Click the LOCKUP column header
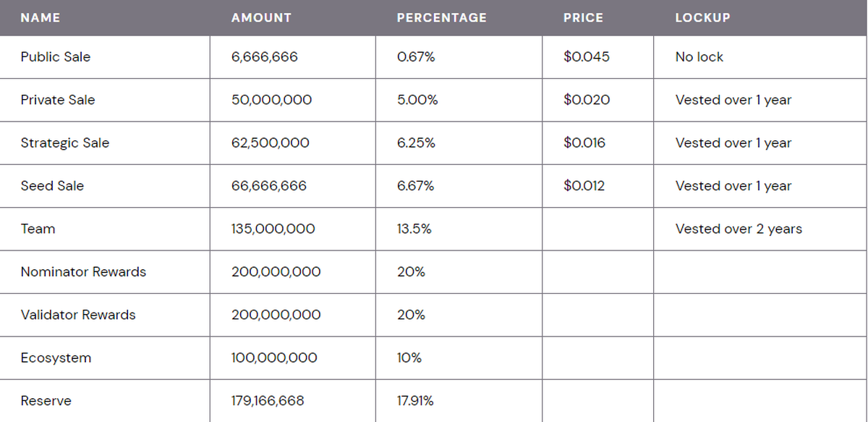868x422 pixels. click(702, 18)
